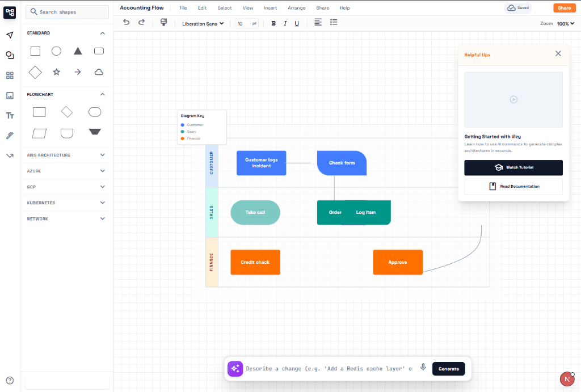
Task: Select the Image tool in the sidebar
Action: click(x=9, y=95)
